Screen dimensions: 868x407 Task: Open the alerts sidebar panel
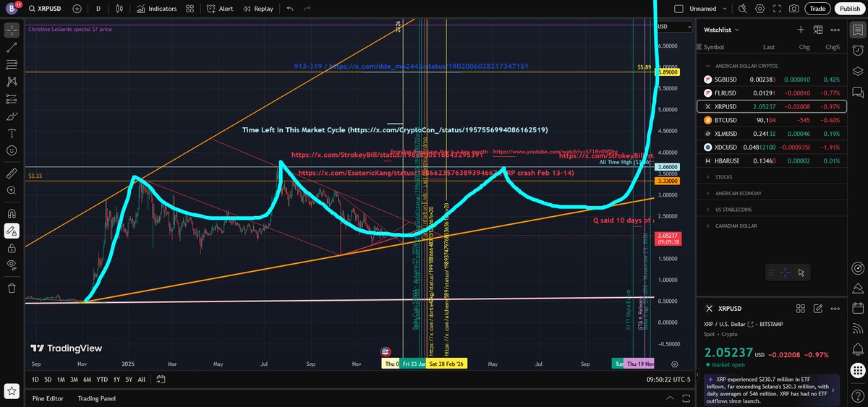(856, 51)
